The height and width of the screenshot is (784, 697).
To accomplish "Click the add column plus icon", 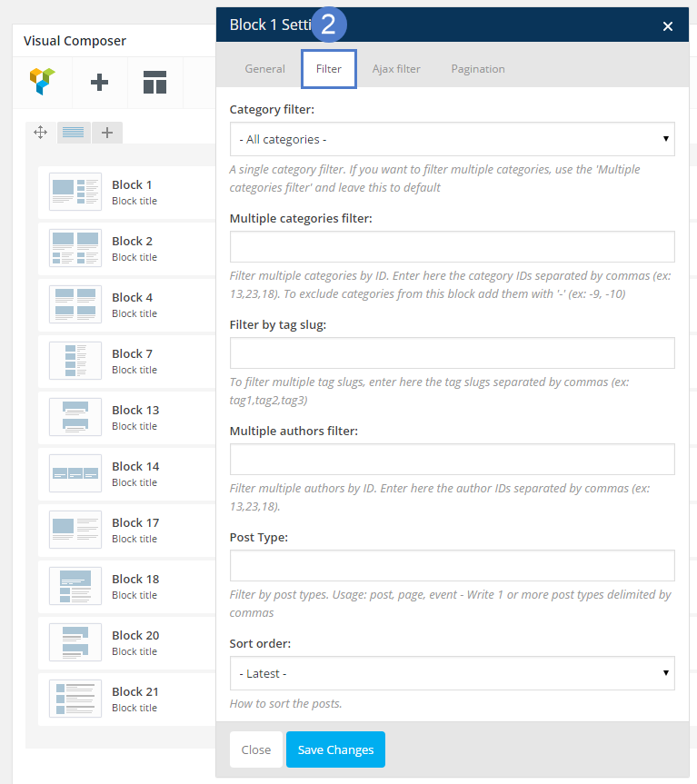I will coord(106,133).
